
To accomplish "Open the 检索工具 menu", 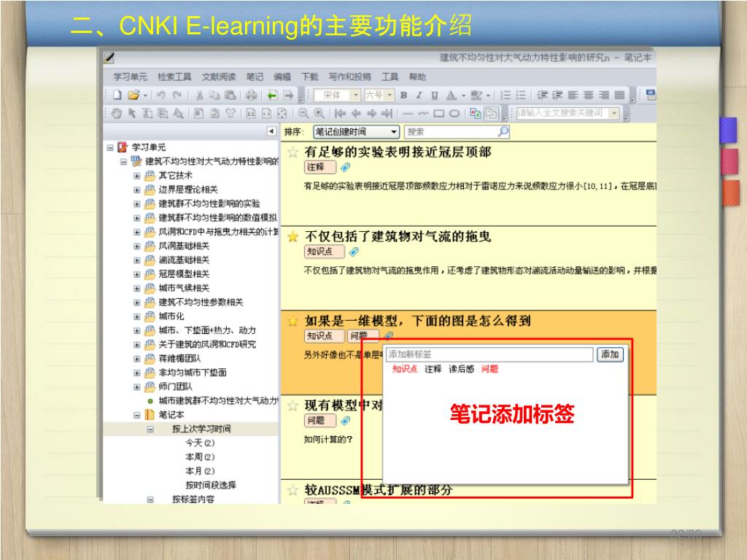I will coord(174,77).
